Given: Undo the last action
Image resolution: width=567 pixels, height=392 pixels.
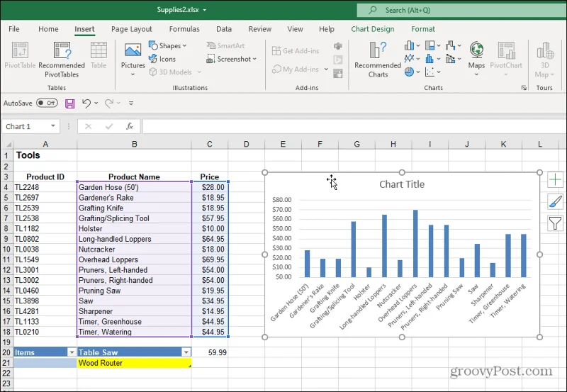Looking at the screenshot, I should [x=86, y=103].
